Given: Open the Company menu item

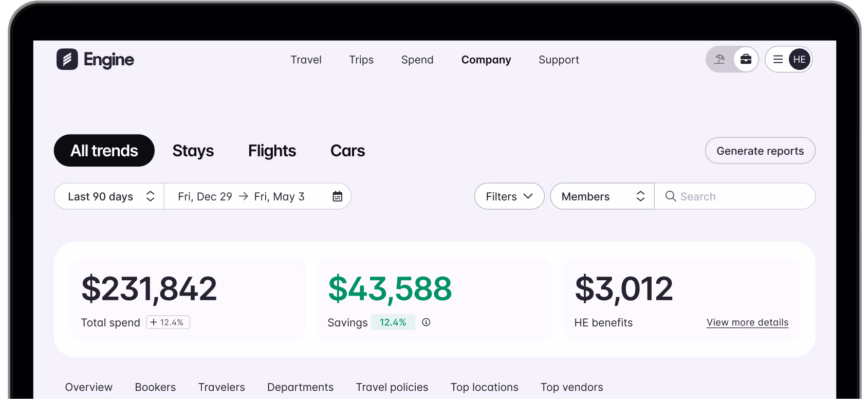Looking at the screenshot, I should coord(486,60).
